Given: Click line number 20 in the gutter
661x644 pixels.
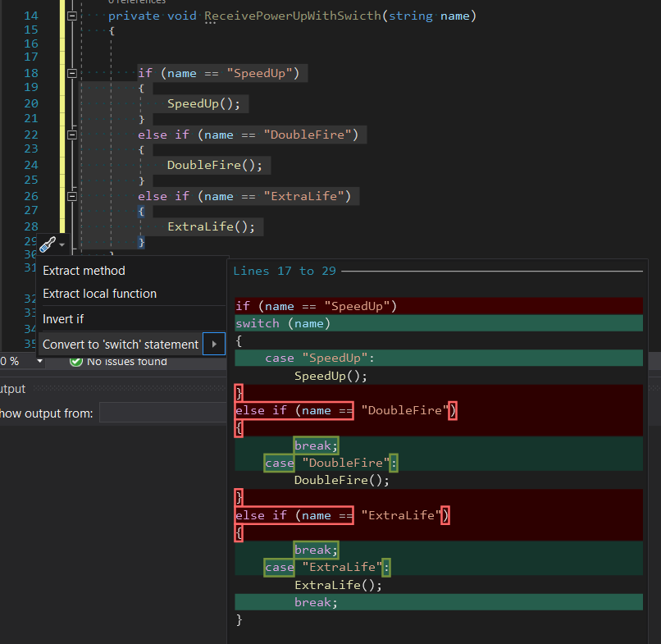Looking at the screenshot, I should [31, 103].
